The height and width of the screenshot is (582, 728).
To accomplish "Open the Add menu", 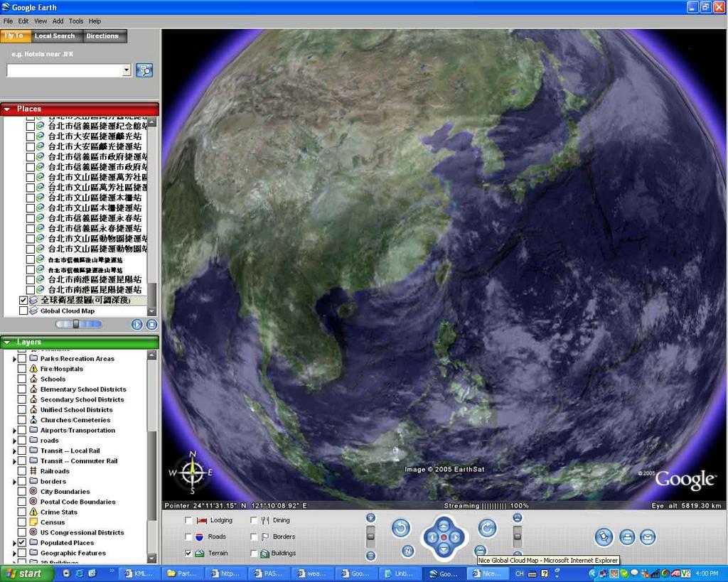I will pos(58,21).
